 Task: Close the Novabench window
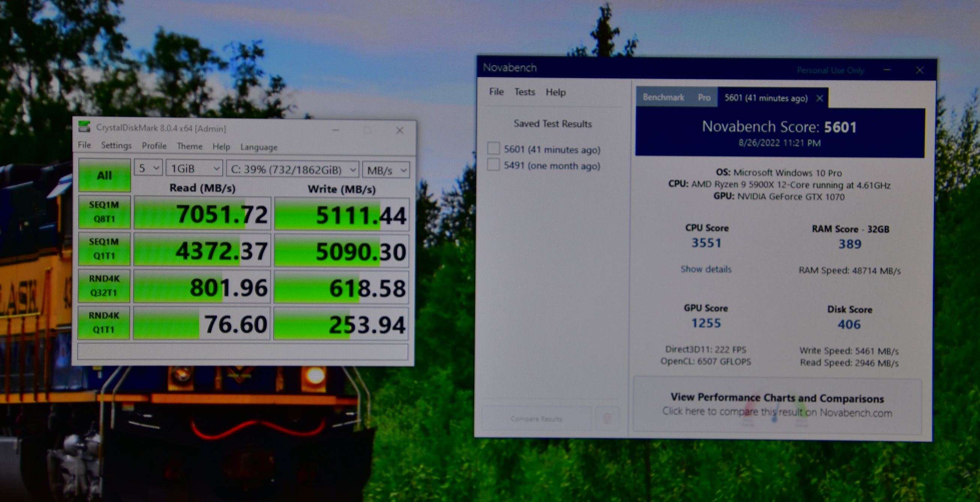pos(920,70)
